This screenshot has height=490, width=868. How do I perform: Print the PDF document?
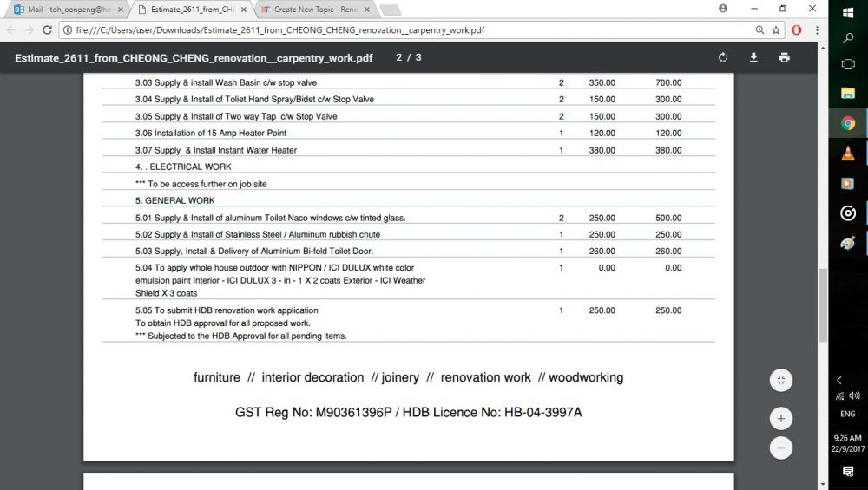[784, 57]
